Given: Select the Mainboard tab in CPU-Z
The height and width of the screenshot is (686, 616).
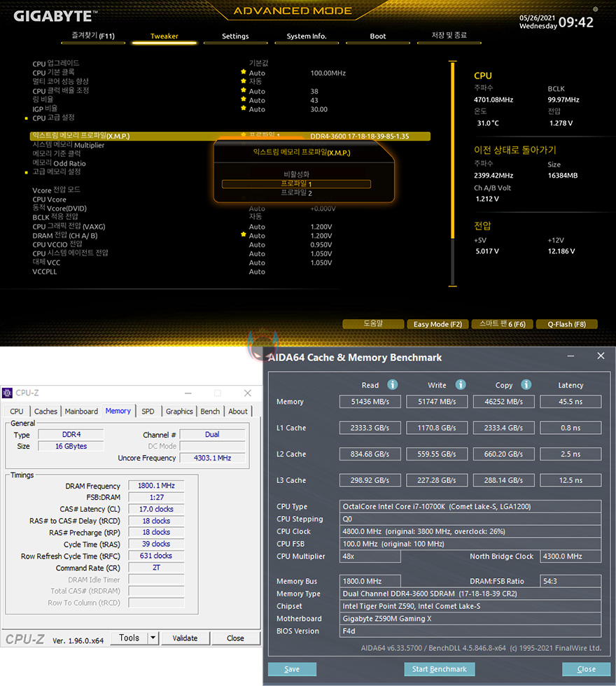Looking at the screenshot, I should (81, 412).
